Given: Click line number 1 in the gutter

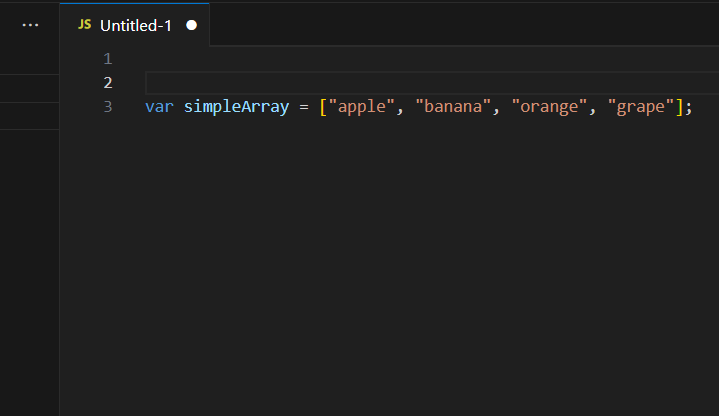Looking at the screenshot, I should (x=108, y=59).
